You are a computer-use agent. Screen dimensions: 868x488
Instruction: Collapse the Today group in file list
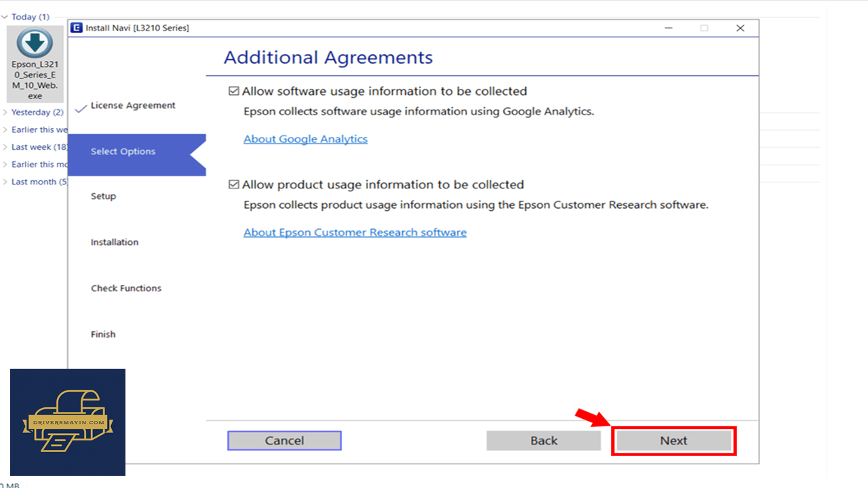click(5, 17)
